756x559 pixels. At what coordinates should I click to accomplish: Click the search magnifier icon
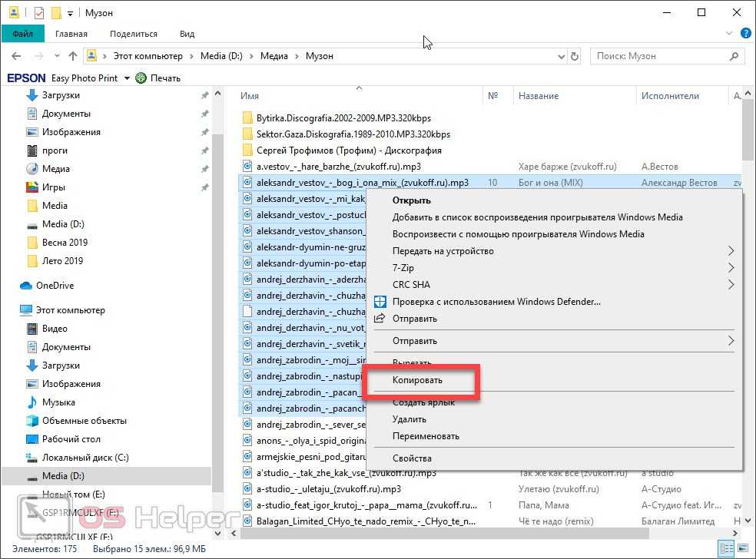734,56
